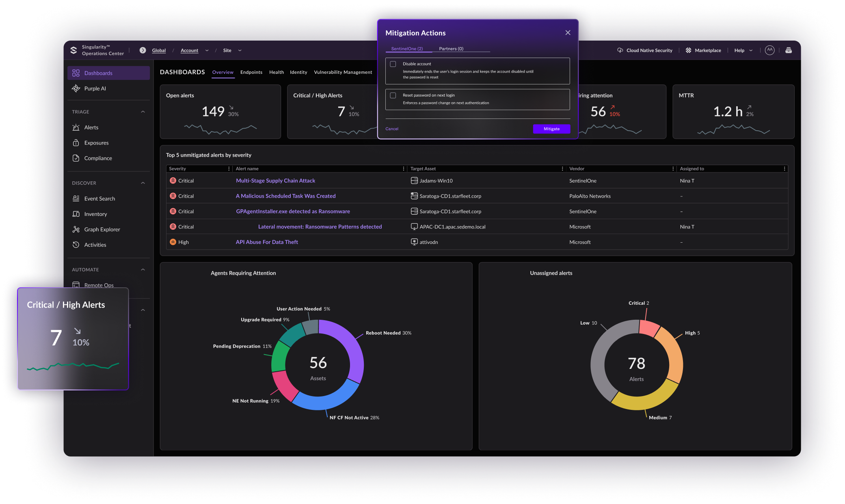This screenshot has height=504, width=845.
Task: Enable Reset password on next login
Action: pyautogui.click(x=393, y=95)
